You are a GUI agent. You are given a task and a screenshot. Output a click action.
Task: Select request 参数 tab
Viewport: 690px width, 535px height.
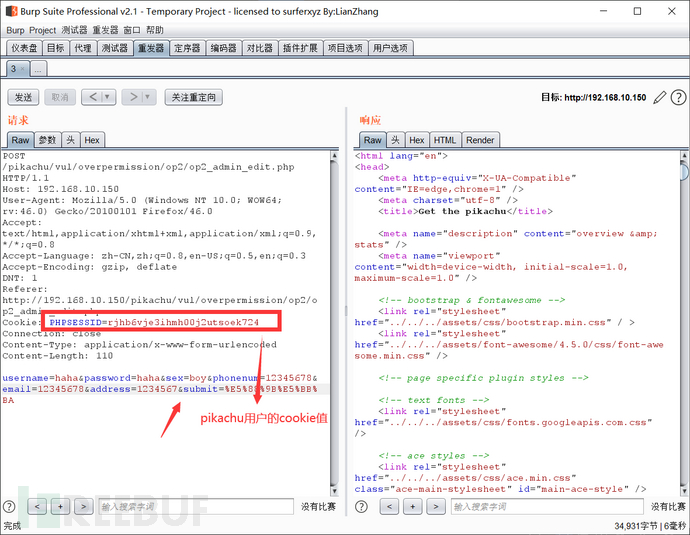(48, 140)
